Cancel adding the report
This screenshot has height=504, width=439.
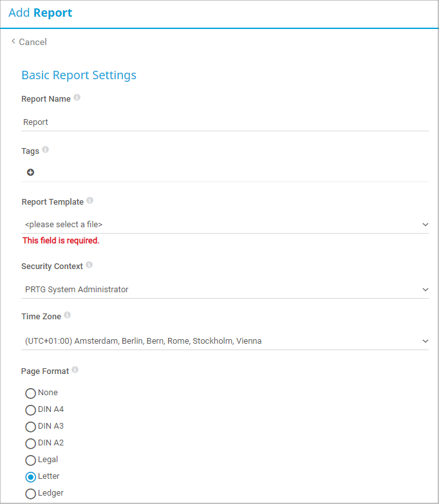[33, 42]
